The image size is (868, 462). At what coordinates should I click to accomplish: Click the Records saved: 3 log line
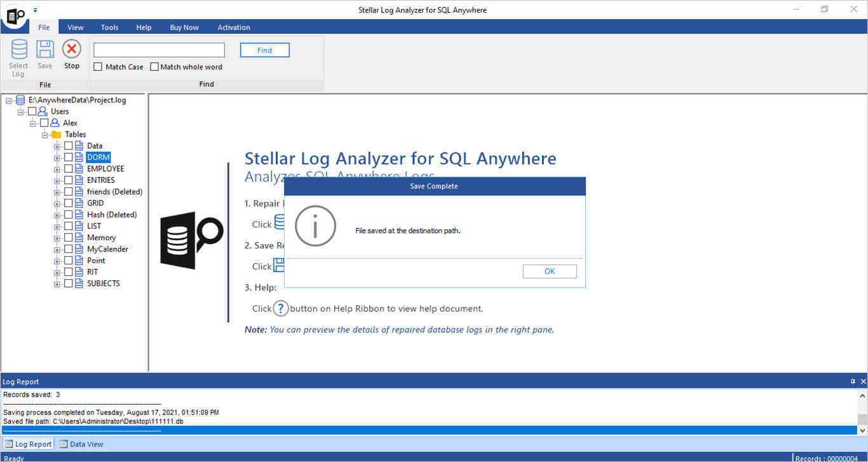pos(31,395)
